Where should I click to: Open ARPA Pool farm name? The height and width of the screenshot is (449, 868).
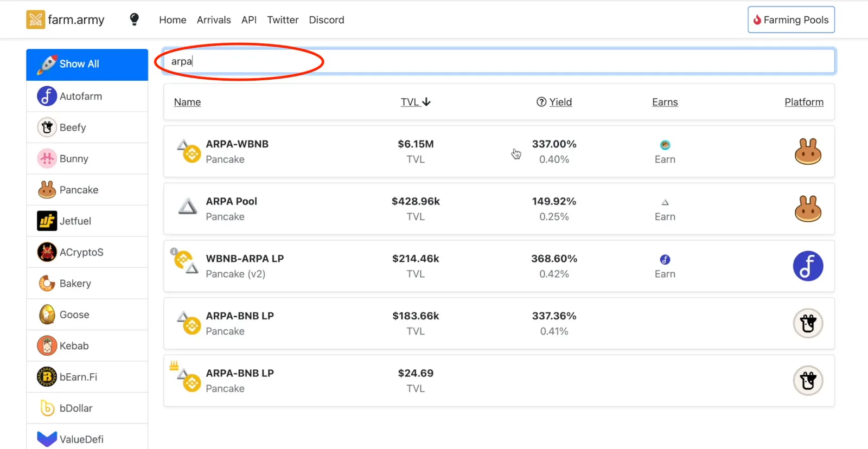(x=232, y=201)
